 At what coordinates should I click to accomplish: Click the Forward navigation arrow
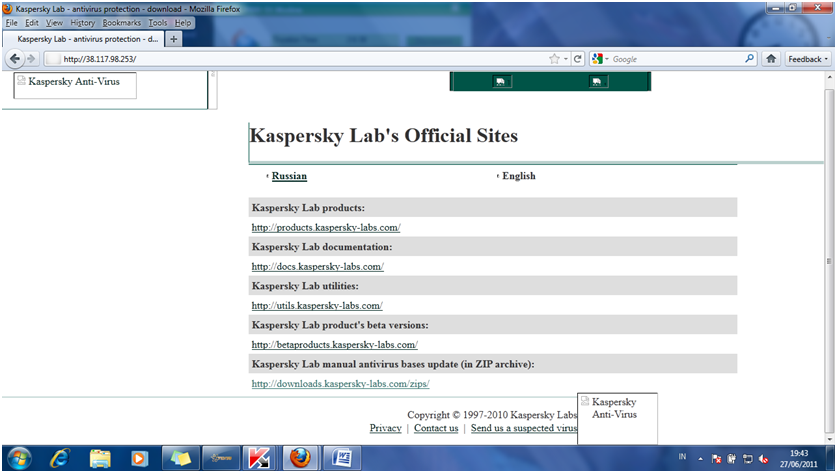point(31,59)
